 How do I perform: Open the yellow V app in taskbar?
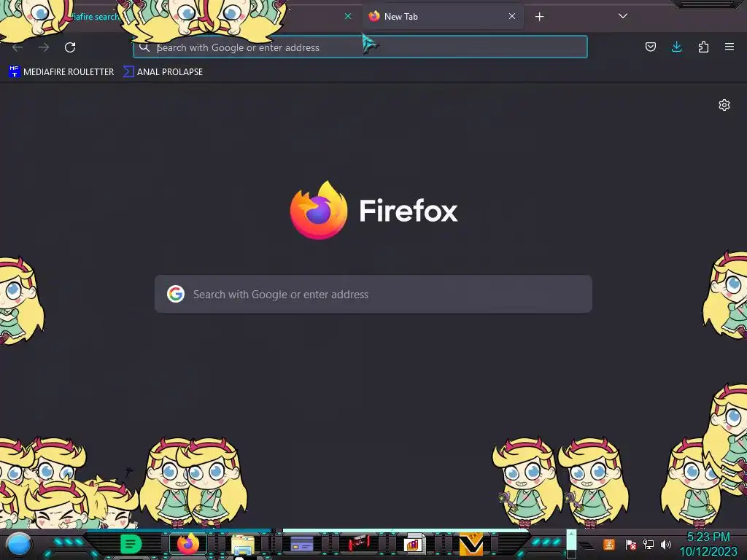coord(471,544)
